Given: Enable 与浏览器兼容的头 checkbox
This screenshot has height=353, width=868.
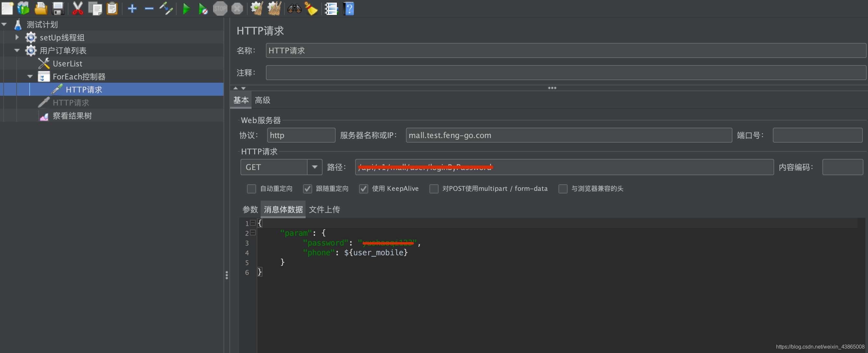Looking at the screenshot, I should (x=563, y=189).
